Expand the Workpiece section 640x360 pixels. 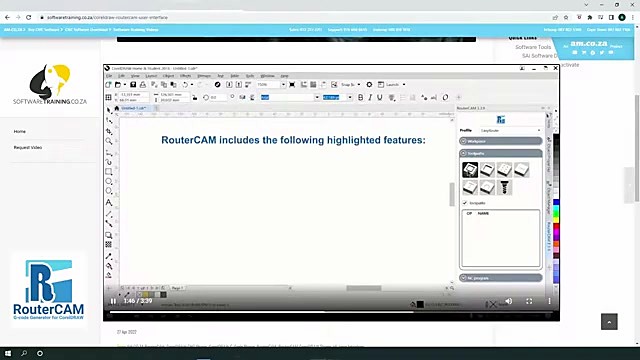click(501, 141)
